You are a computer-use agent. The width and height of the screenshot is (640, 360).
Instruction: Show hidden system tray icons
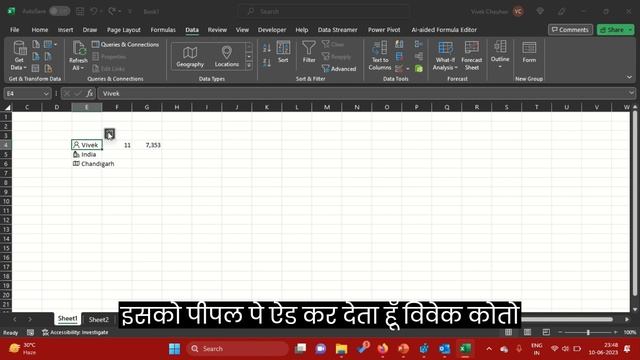point(489,349)
